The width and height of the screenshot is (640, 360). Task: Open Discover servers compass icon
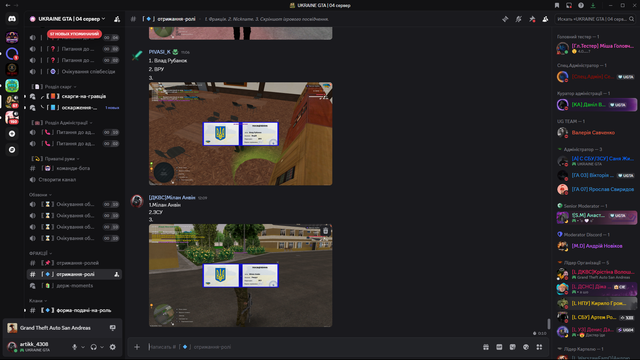(x=12, y=150)
